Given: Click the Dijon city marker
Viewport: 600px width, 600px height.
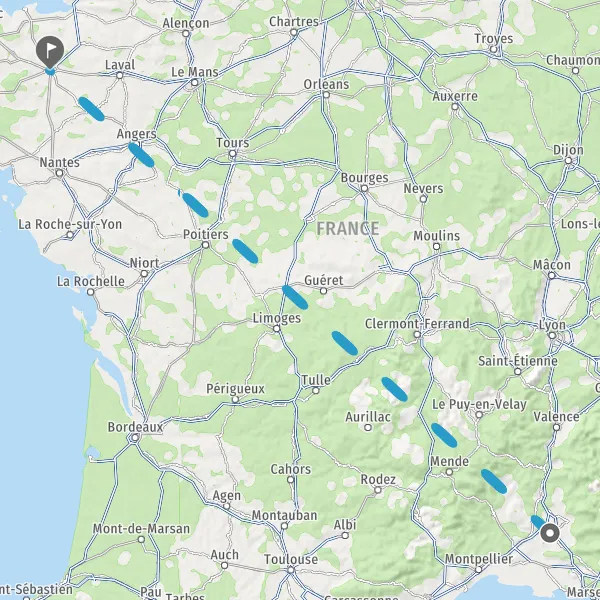Looking at the screenshot, I should (x=569, y=161).
